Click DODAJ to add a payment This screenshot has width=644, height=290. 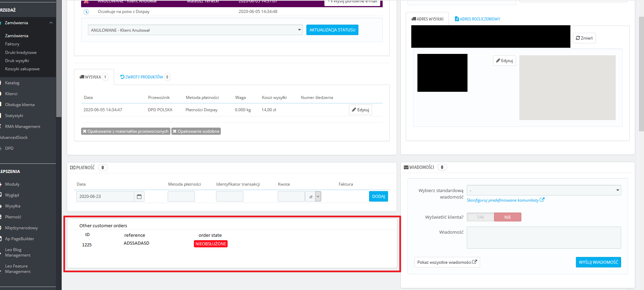tap(379, 197)
